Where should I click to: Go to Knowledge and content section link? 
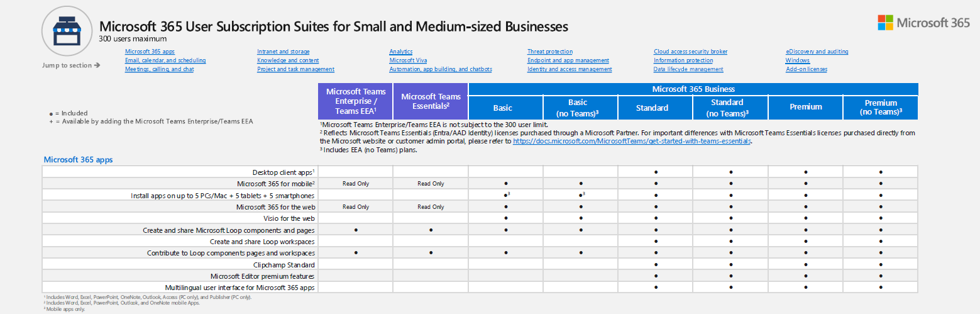[x=288, y=60]
